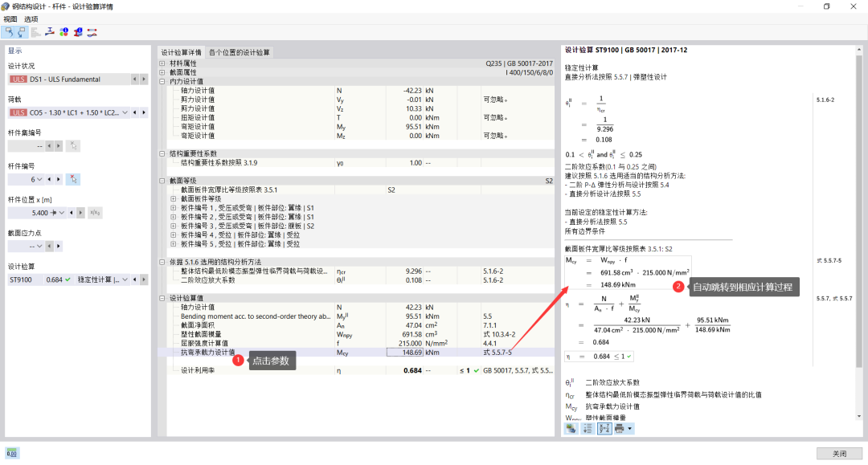The height and width of the screenshot is (465, 868).
Task: Click the calculation panel vertical scrollbar
Action: pos(858,232)
